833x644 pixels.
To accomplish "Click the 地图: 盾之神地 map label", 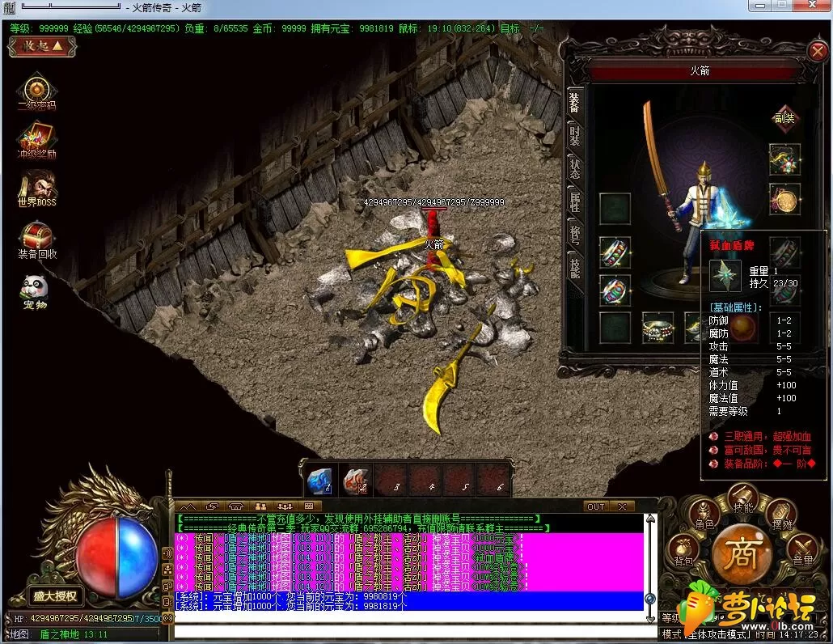I will click(x=59, y=634).
